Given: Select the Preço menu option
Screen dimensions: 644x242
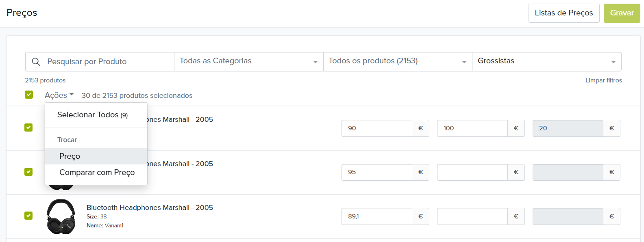Looking at the screenshot, I should point(70,156).
